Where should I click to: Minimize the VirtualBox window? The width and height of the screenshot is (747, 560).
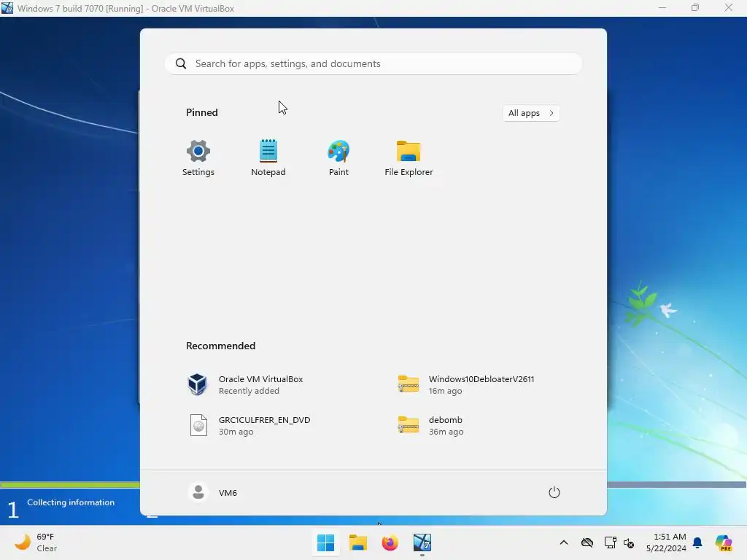(x=662, y=7)
